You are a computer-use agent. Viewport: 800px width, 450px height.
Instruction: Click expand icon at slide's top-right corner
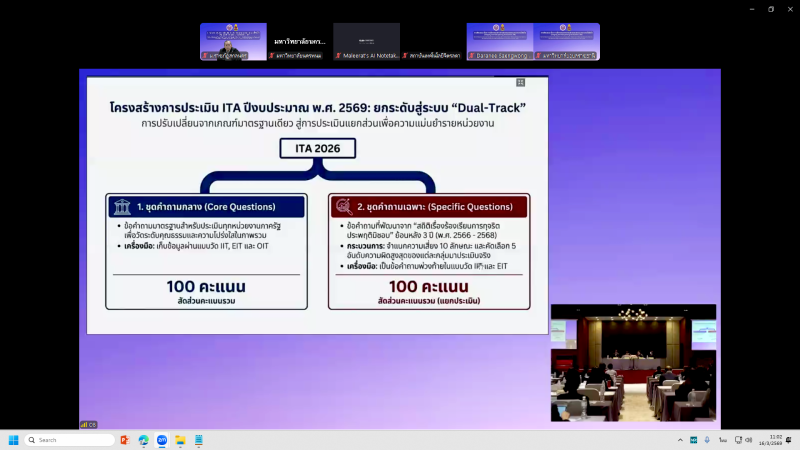520,82
